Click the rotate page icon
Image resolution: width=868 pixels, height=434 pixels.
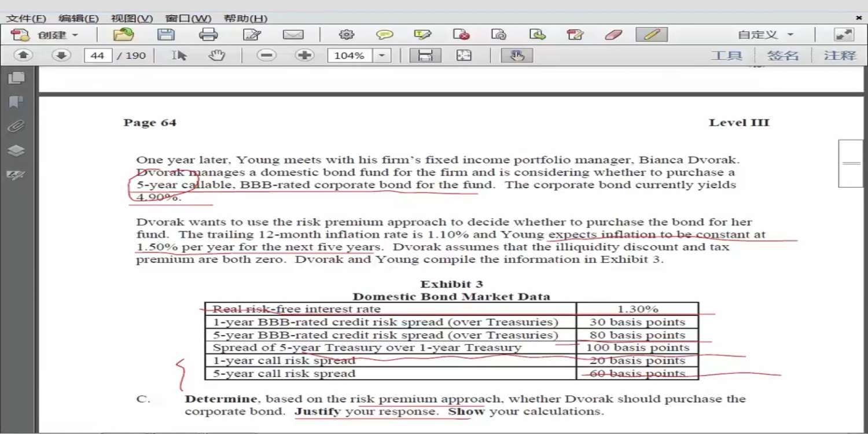[499, 35]
